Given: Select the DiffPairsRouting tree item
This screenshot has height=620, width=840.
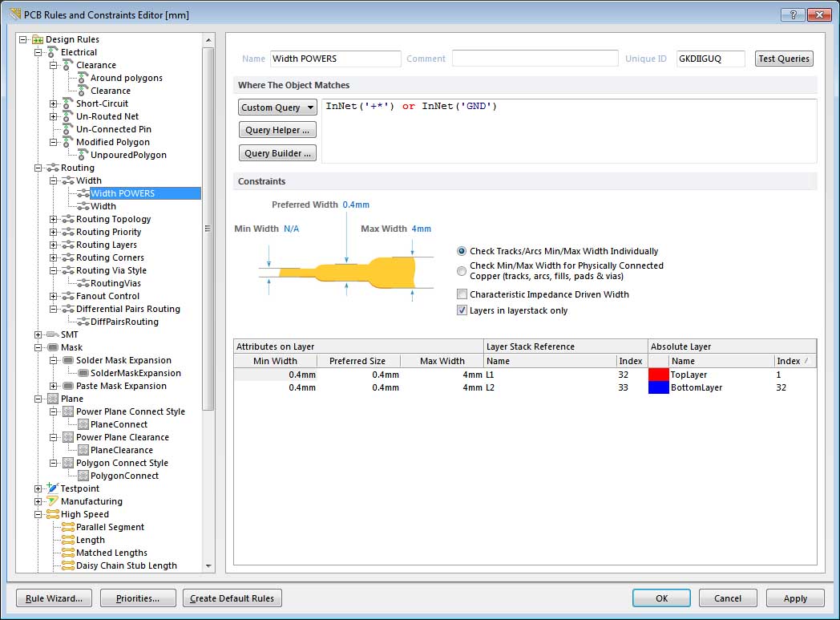Looking at the screenshot, I should coord(124,322).
